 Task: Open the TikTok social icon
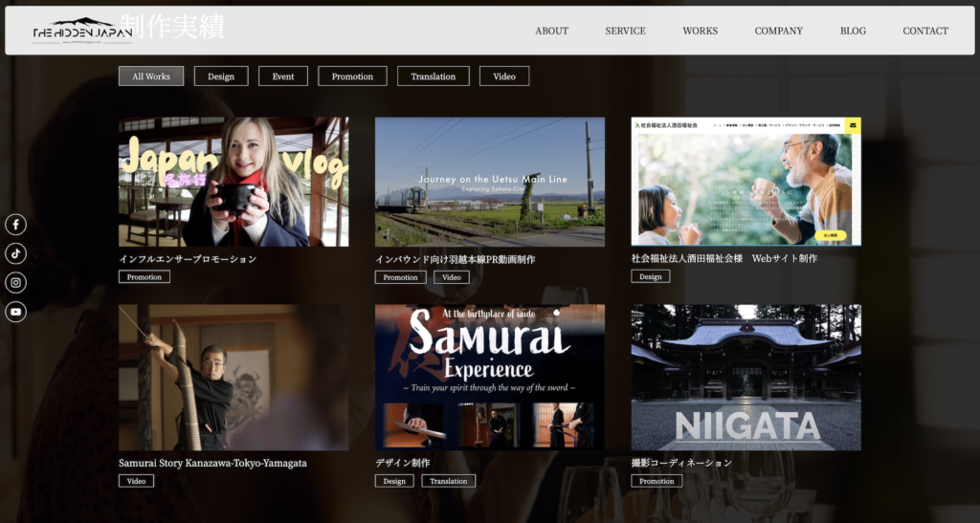point(15,253)
